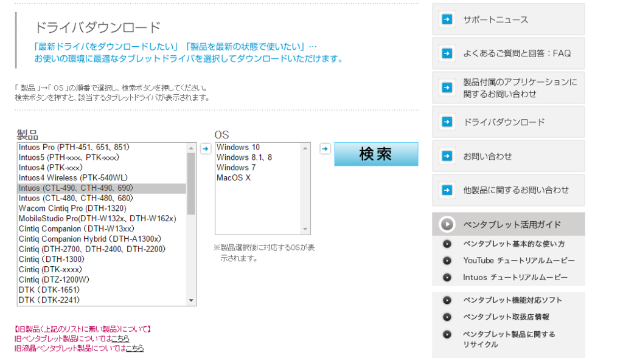The image size is (623, 364).
Task: Click arrow icon beside お問い合わせ
Action: click(447, 156)
